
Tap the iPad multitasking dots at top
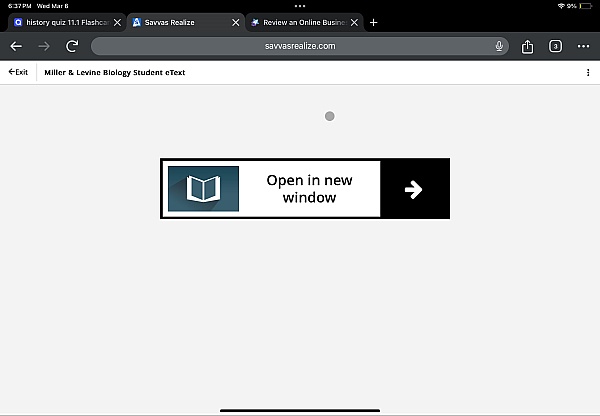pos(300,6)
